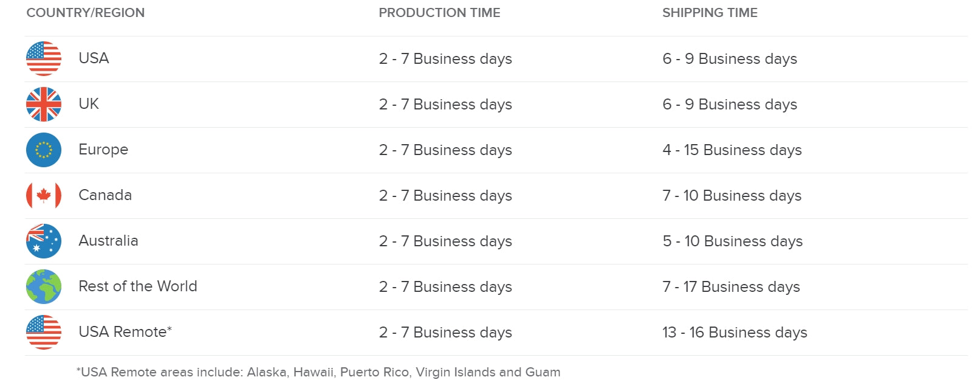Select the 4 - 15 Business days shipping cell

tap(732, 150)
